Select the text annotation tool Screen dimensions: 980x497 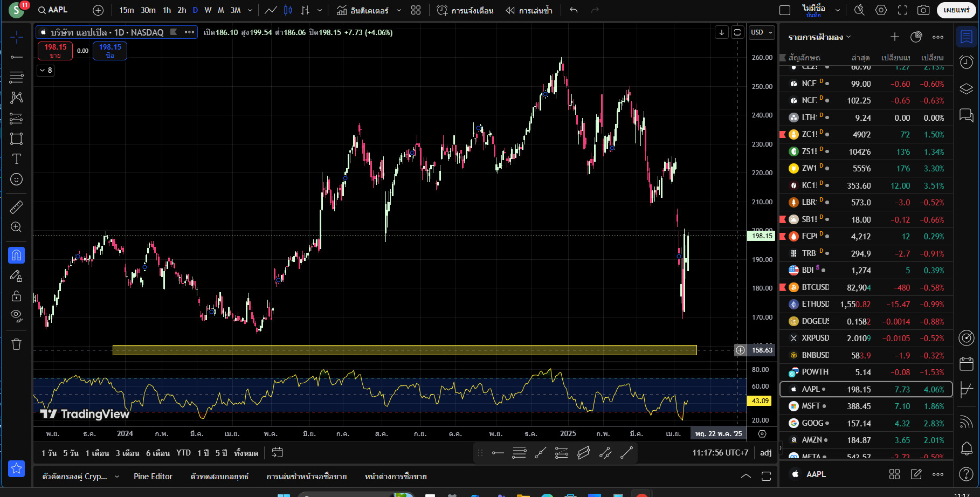pos(17,159)
